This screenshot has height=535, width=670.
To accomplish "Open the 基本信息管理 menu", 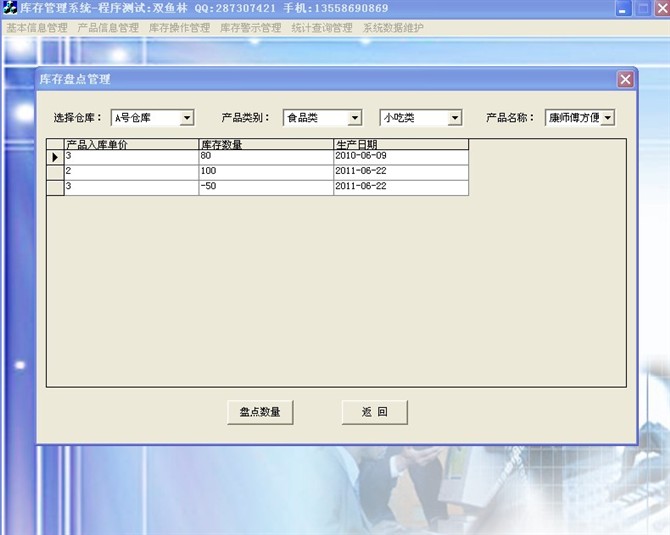I will [37, 28].
